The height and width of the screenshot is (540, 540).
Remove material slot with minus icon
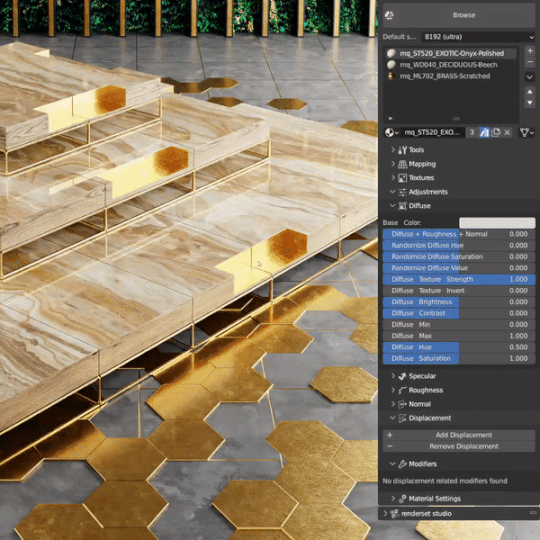[x=530, y=62]
